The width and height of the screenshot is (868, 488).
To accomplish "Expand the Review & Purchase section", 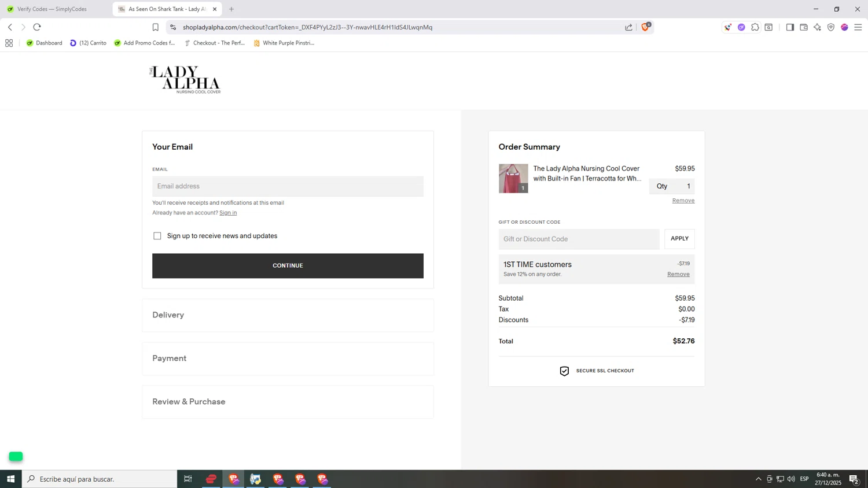I will click(x=288, y=402).
